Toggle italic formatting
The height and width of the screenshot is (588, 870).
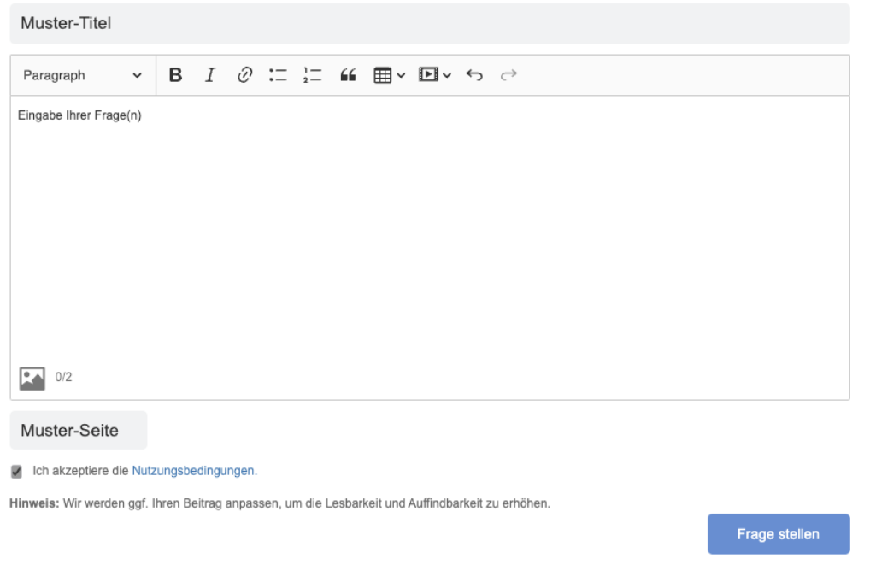tap(209, 75)
